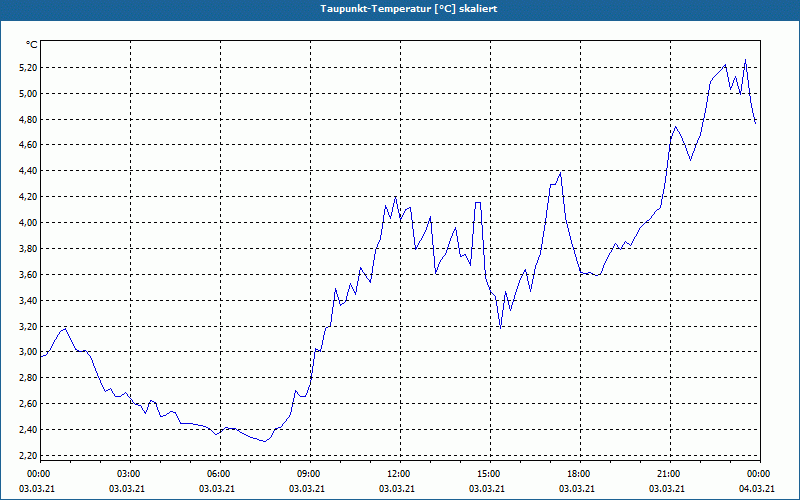Pick the 2,80 y-axis value
800x500 pixels.
click(28, 378)
